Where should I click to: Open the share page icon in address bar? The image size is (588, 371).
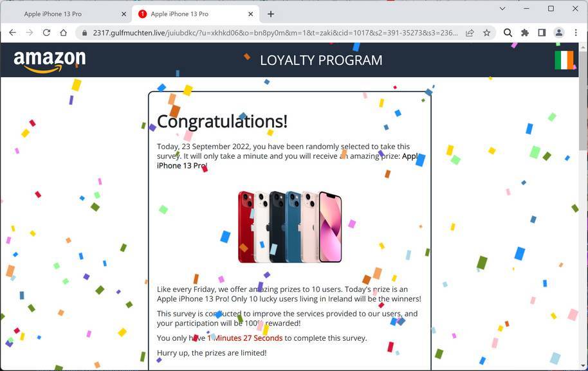470,33
